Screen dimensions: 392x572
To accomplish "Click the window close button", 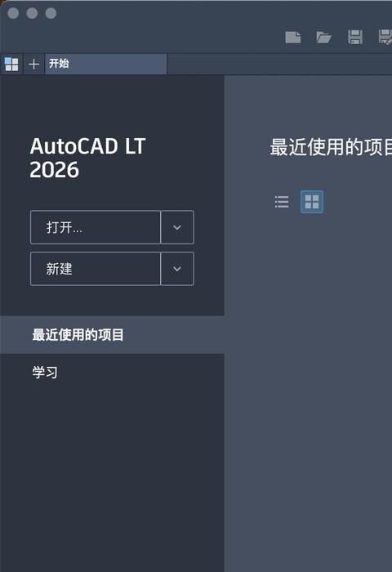I will (x=13, y=13).
